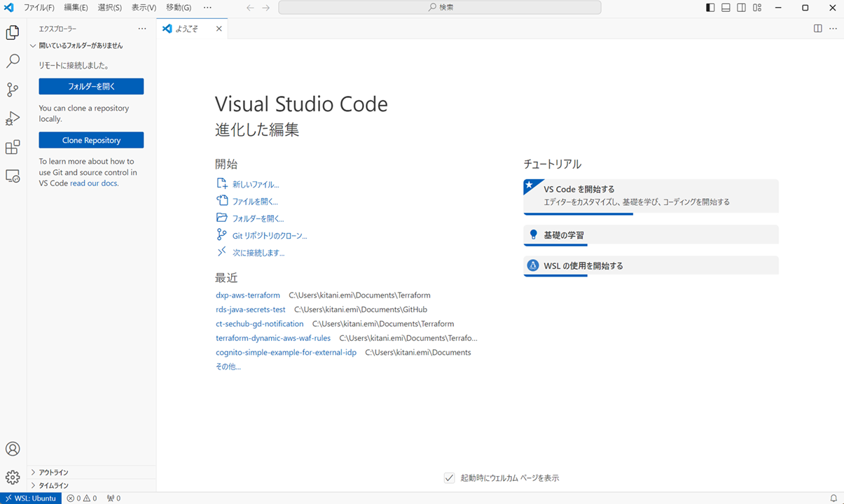Open errors and warnings status indicator
This screenshot has height=504, width=844.
click(x=82, y=498)
